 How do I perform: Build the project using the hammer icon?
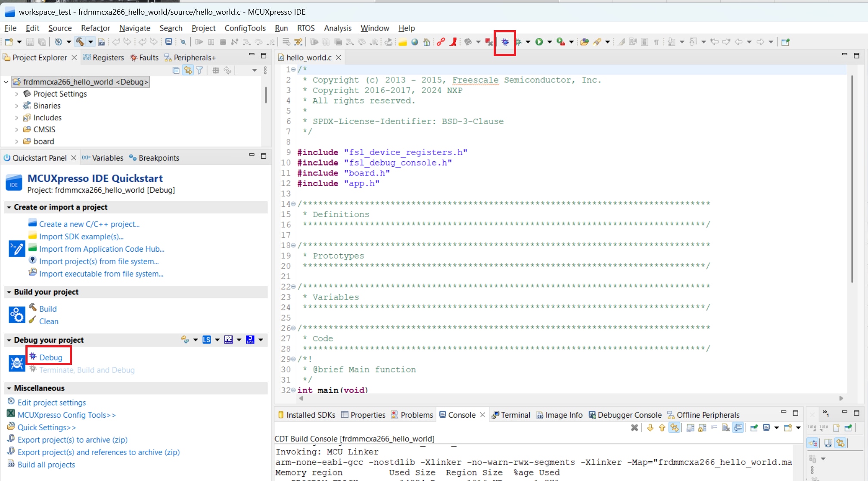click(x=80, y=42)
